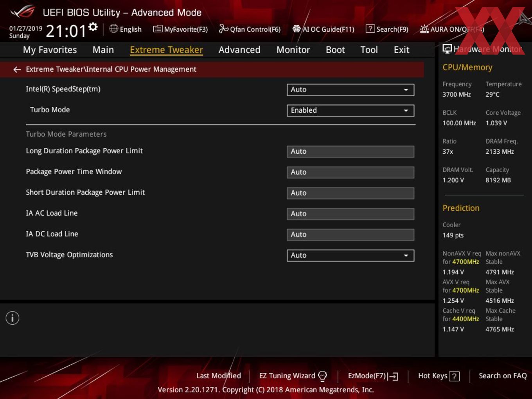Switch to Main tab
The width and height of the screenshot is (532, 399).
[103, 50]
